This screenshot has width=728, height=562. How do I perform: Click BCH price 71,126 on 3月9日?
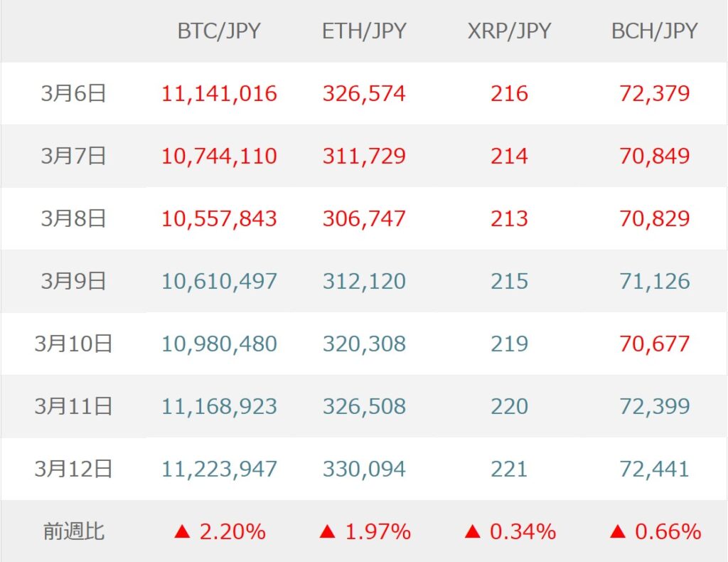coord(654,281)
